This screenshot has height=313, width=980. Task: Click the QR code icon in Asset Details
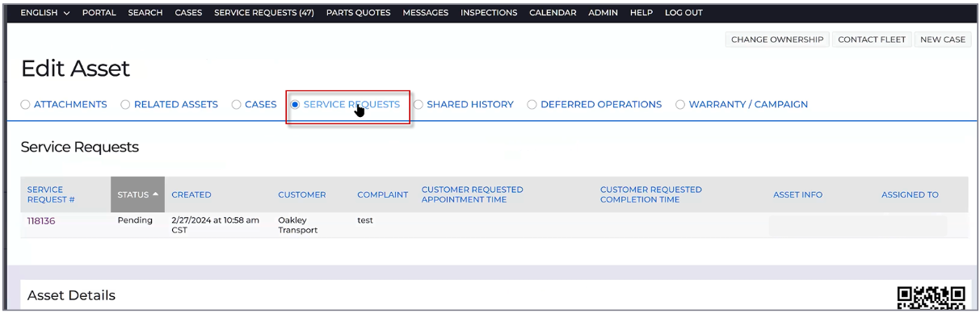[932, 298]
